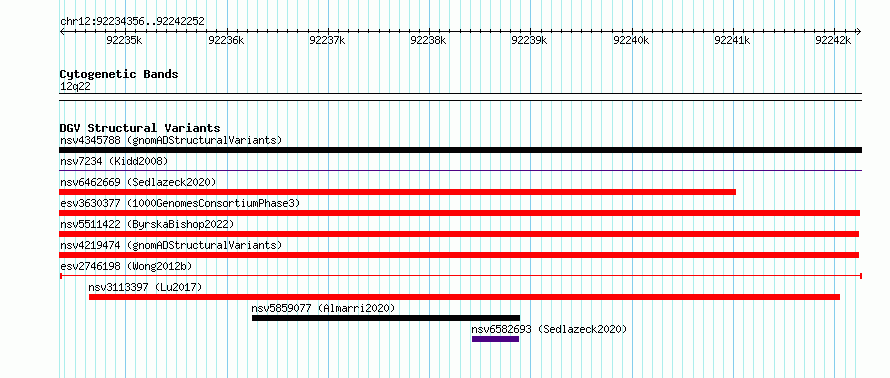This screenshot has height=378, width=890.
Task: Click the DGV Structural Variants track title
Action: (140, 128)
